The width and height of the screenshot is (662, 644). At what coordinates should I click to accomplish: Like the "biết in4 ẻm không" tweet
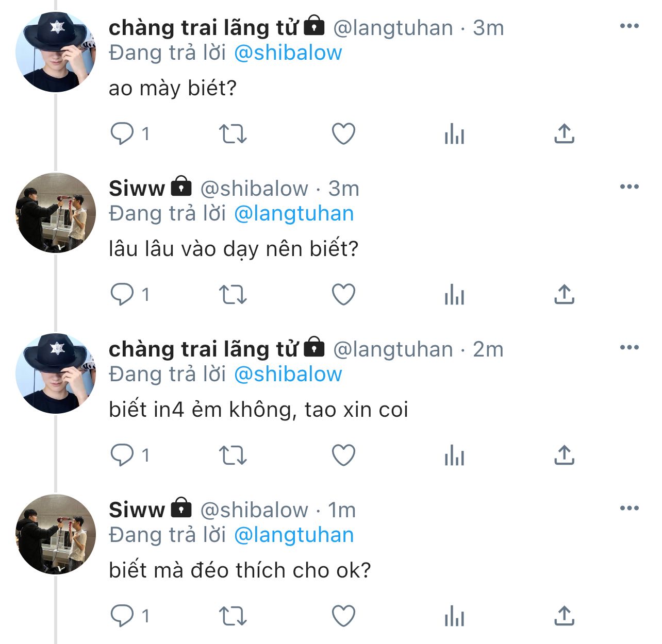343,455
